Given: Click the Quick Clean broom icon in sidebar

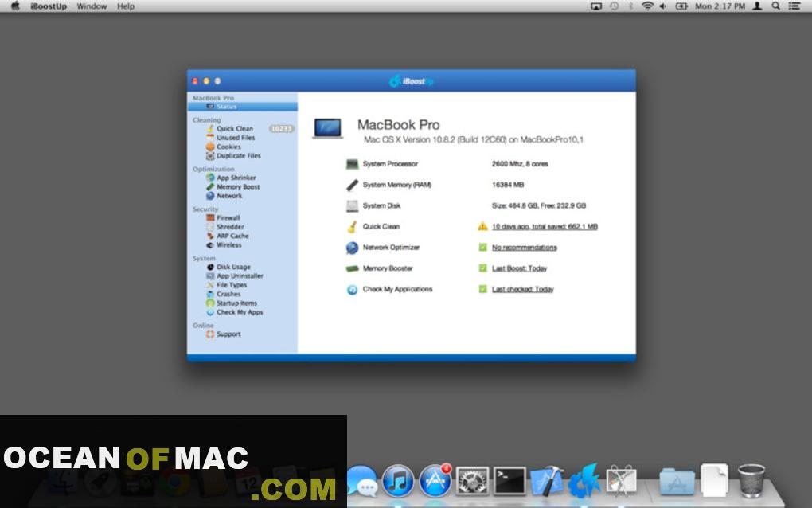Looking at the screenshot, I should 210,128.
